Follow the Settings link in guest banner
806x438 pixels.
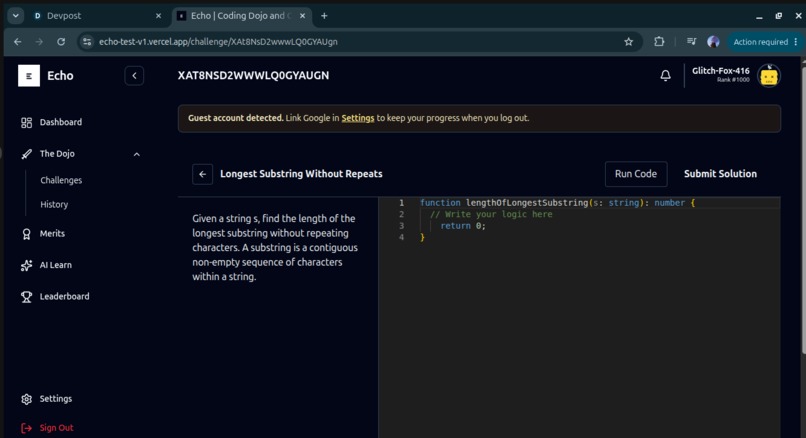click(x=358, y=118)
